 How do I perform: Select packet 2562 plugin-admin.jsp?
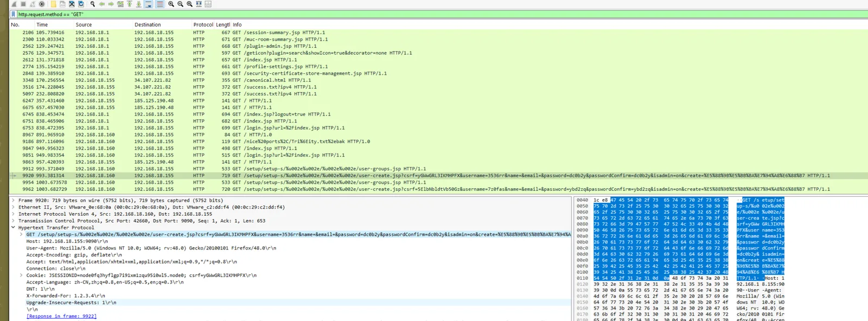click(438, 46)
